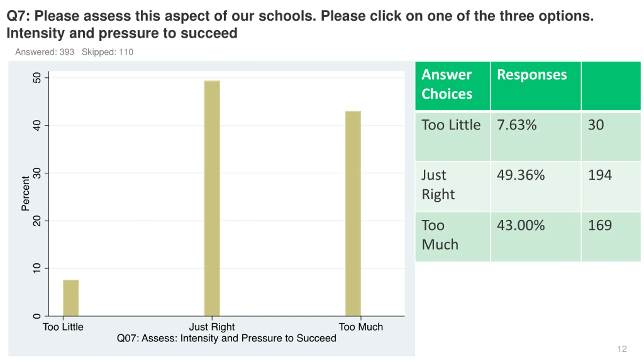Click the Answer Choices header cell
Screen dimensions: 644x362
tap(452, 86)
